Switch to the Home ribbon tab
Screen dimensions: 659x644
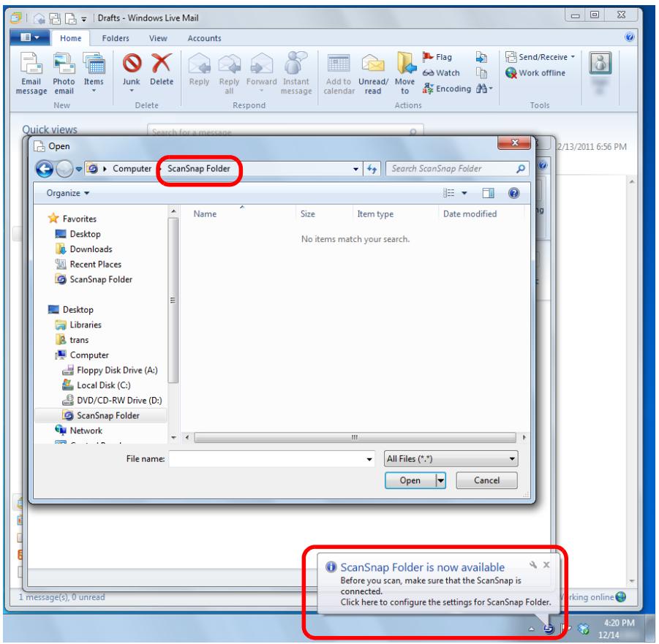point(71,38)
